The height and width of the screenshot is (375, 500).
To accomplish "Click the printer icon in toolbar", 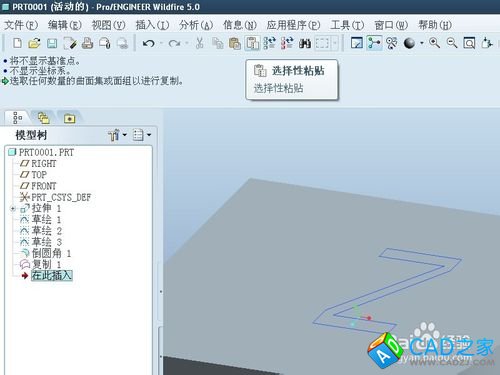I will tap(87, 43).
